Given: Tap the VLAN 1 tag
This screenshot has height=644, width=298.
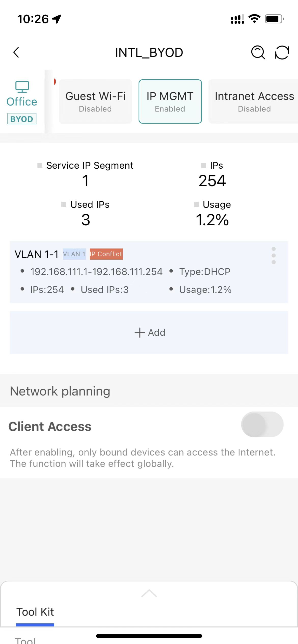Looking at the screenshot, I should pyautogui.click(x=74, y=254).
